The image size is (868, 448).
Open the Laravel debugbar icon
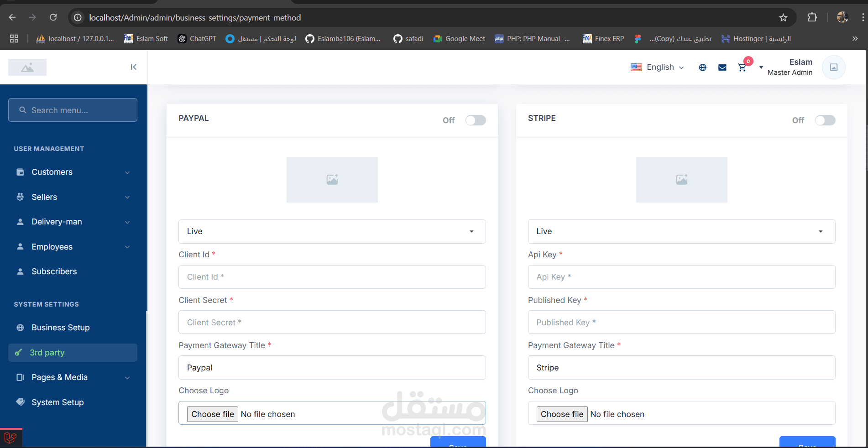tap(11, 438)
